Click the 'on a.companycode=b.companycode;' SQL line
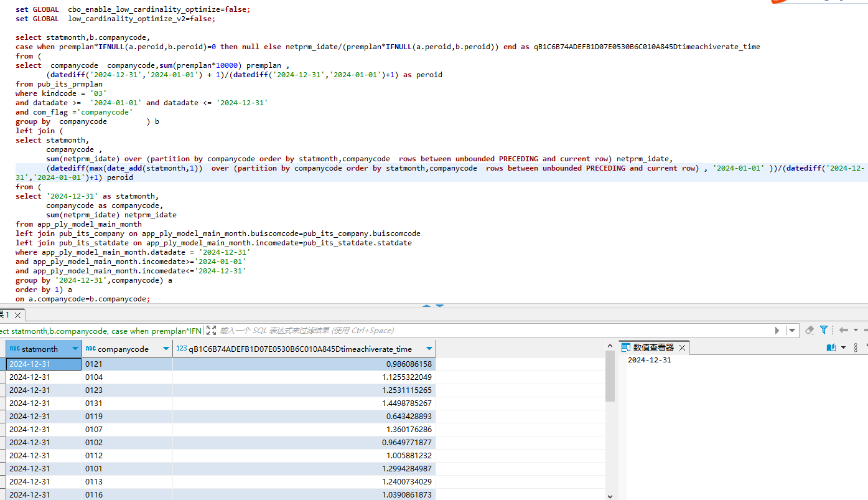Viewport: 868px width, 500px height. [83, 299]
